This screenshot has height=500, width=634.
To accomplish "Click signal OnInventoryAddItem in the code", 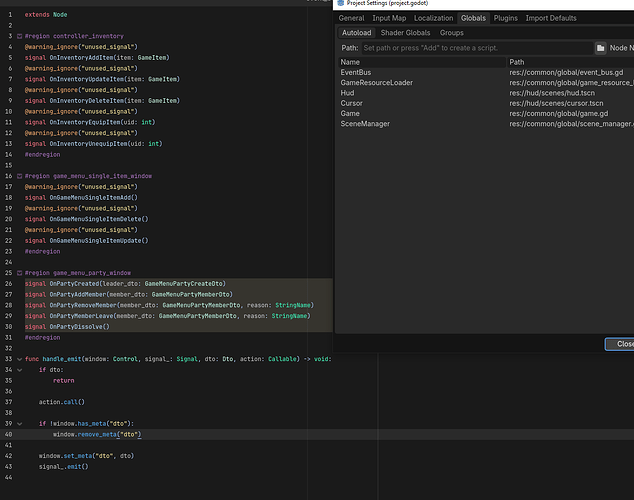I will pos(97,58).
